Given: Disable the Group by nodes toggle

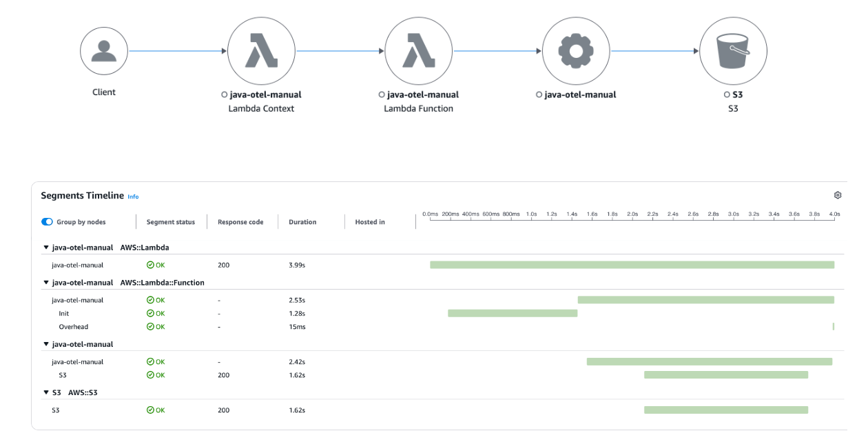Looking at the screenshot, I should (x=48, y=221).
